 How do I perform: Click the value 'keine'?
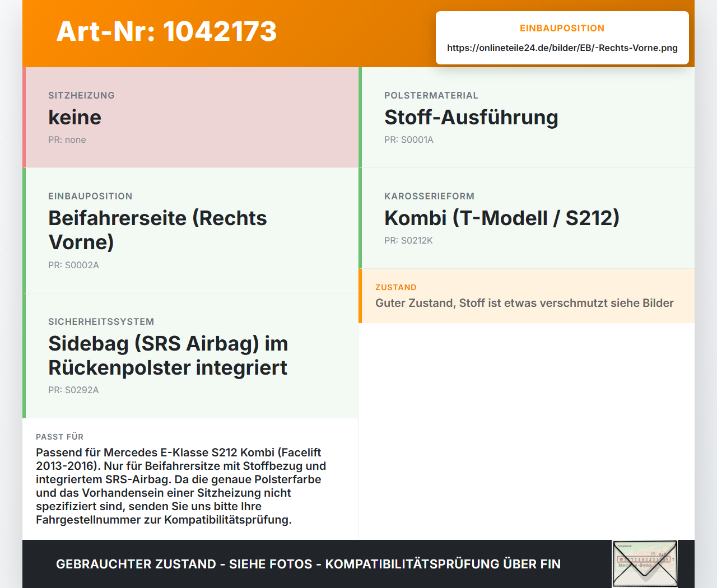pyautogui.click(x=75, y=117)
